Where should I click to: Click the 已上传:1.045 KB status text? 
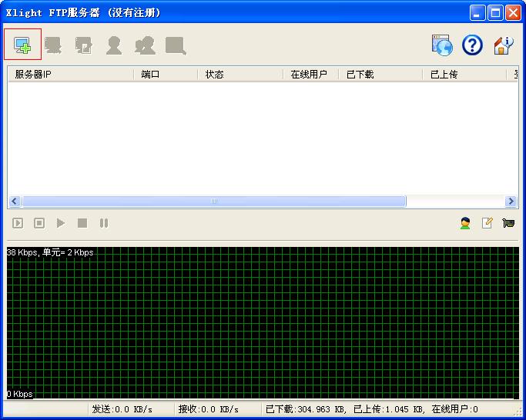click(x=388, y=409)
